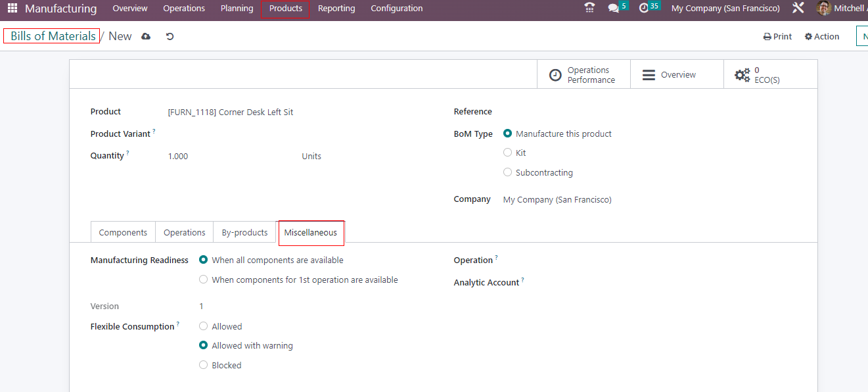Click the cloud save icon
Screen dimensions: 868x392
pyautogui.click(x=146, y=36)
